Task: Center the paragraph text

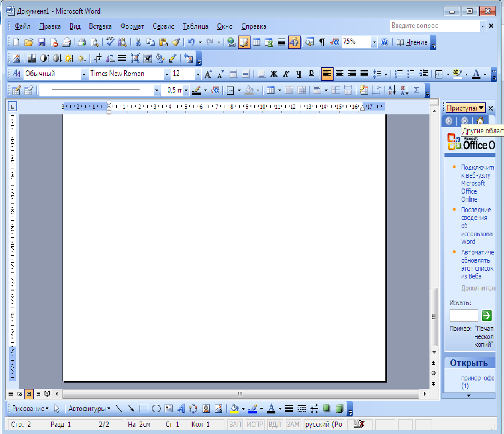Action: click(340, 74)
